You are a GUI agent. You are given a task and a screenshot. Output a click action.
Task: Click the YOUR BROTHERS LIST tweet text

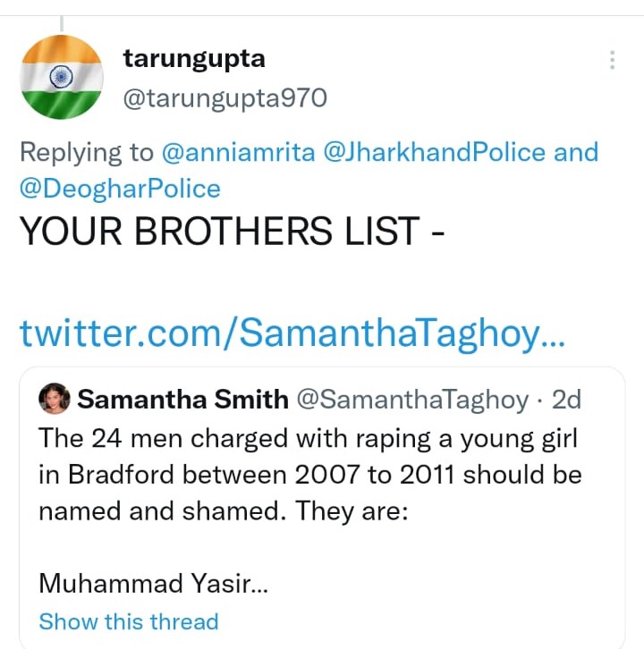[x=233, y=232]
